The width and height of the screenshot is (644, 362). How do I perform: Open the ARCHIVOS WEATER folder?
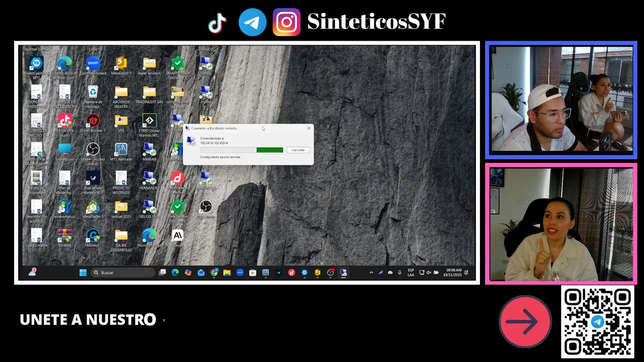(x=121, y=97)
